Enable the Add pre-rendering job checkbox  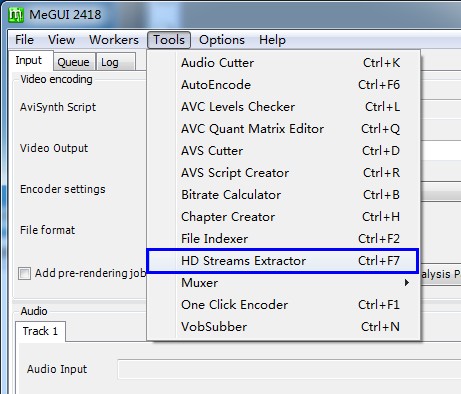(24, 274)
